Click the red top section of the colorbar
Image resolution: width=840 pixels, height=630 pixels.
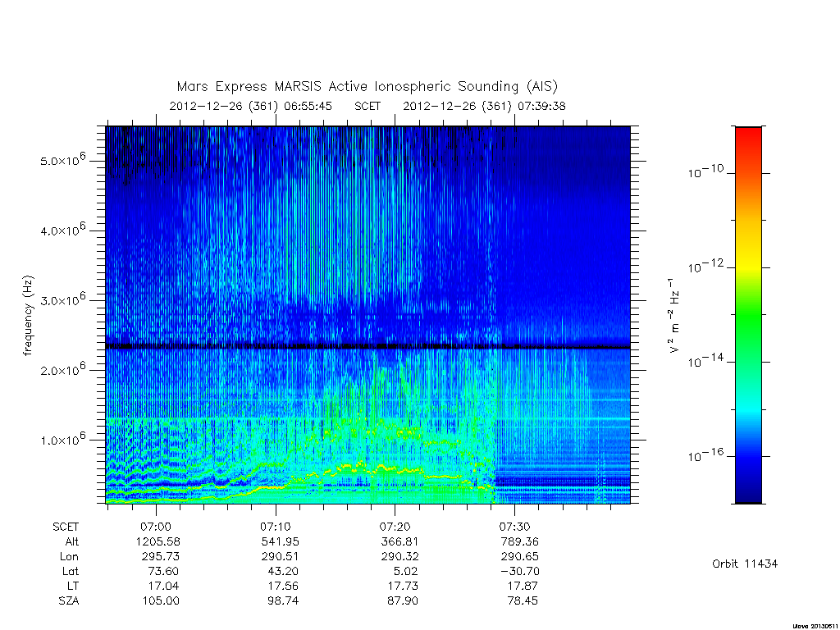748,142
